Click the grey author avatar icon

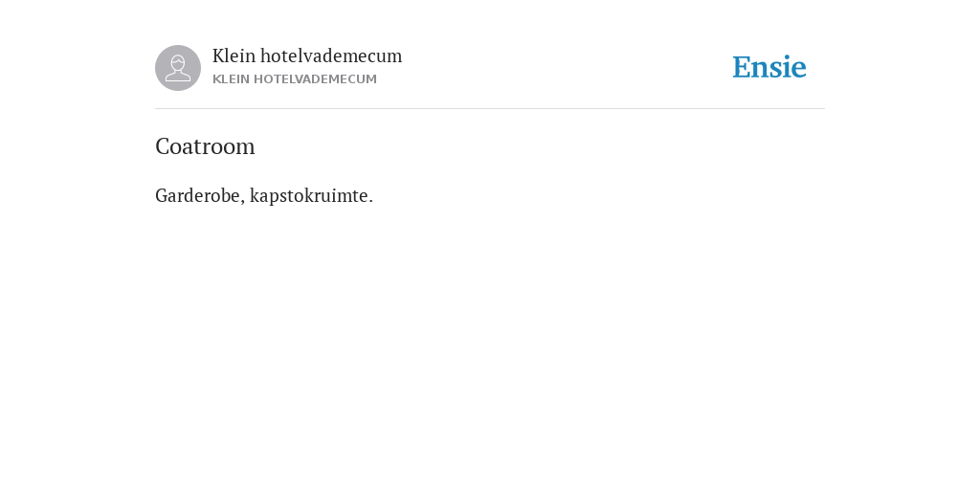pyautogui.click(x=178, y=68)
